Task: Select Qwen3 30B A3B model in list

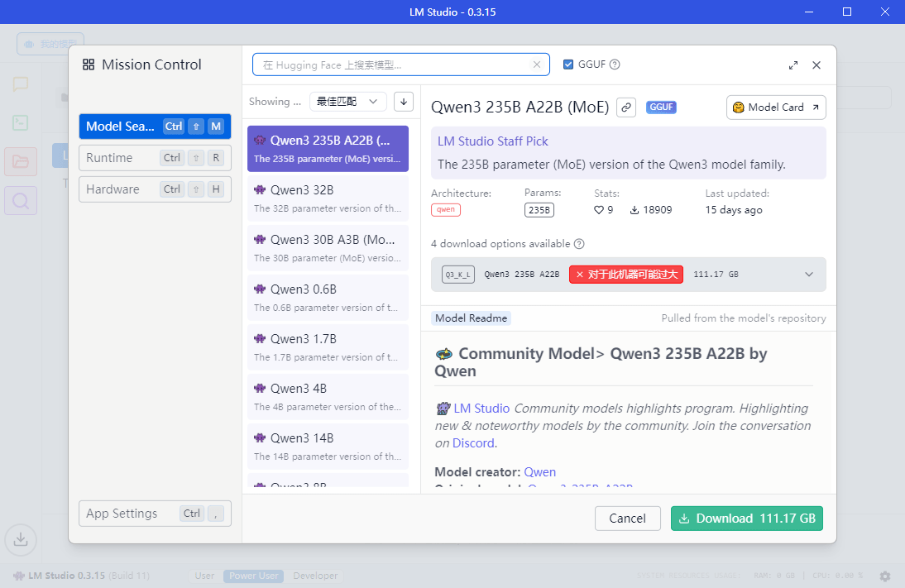Action: coord(328,247)
